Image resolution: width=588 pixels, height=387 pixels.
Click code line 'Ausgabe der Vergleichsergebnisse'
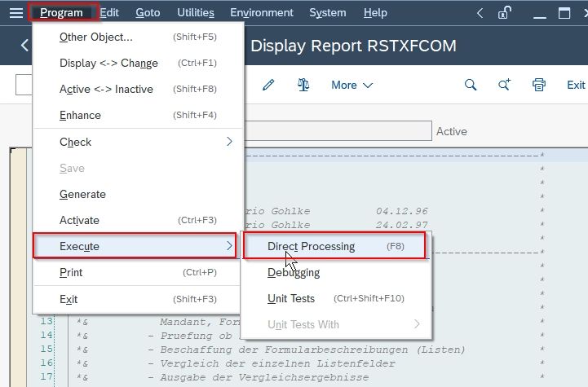(264, 377)
